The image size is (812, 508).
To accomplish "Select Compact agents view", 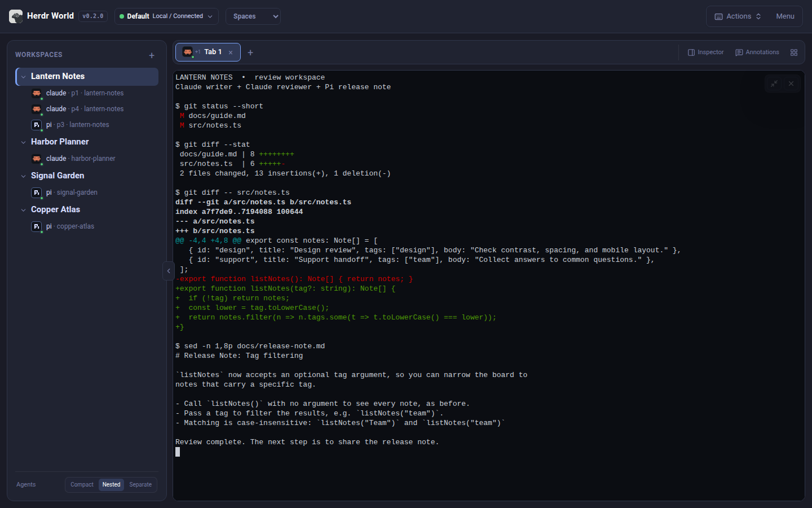I will (82, 485).
